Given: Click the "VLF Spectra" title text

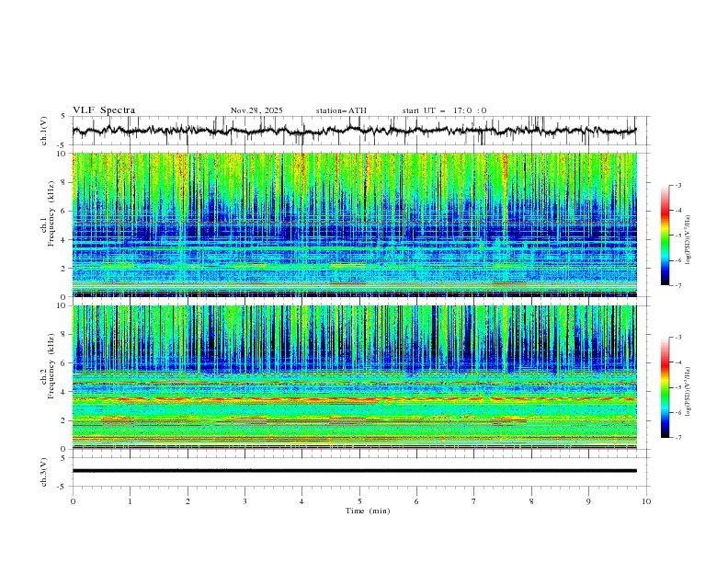Looking at the screenshot, I should [104, 110].
